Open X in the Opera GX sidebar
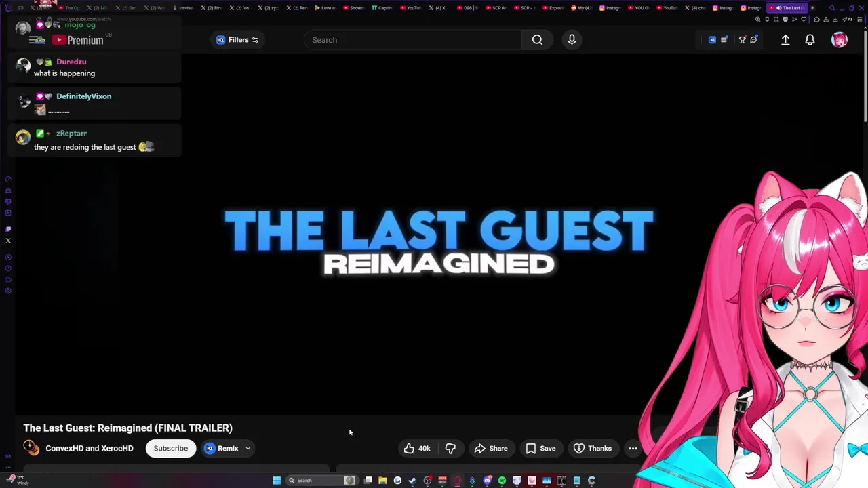This screenshot has width=868, height=488. (x=8, y=241)
